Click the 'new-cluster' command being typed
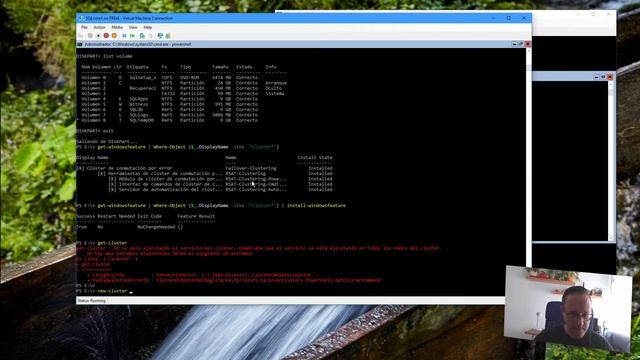The width and height of the screenshot is (640, 360). click(112, 291)
